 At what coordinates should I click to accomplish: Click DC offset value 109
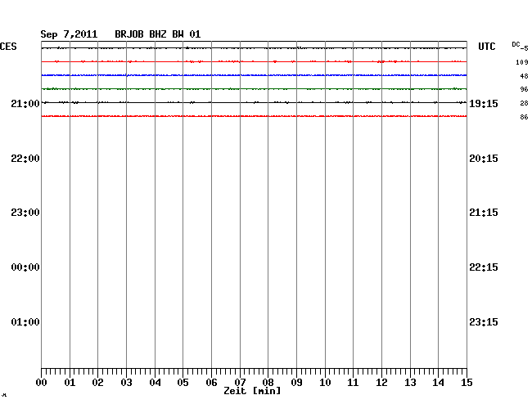[x=522, y=62]
